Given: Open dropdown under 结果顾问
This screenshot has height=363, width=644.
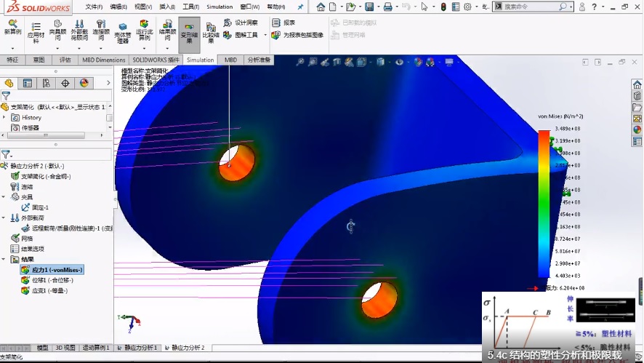Looking at the screenshot, I should click(x=167, y=49).
